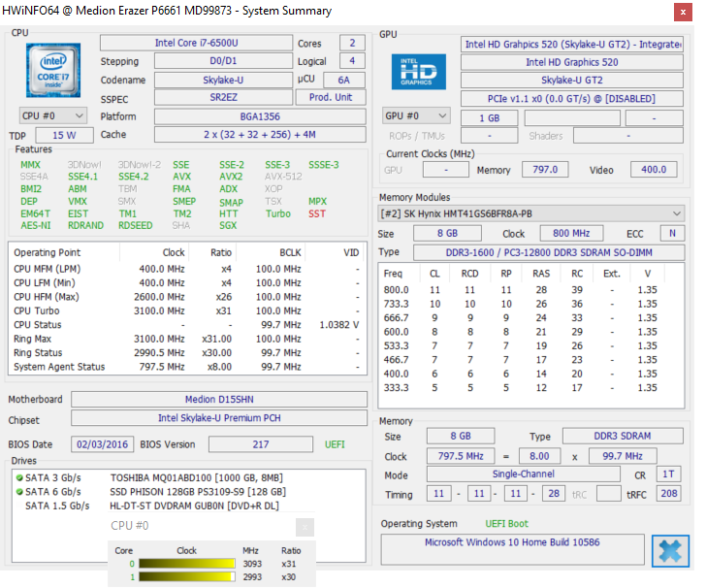Close the summary with the blue X button
Viewport: 706px width, 588px height.
(x=670, y=550)
